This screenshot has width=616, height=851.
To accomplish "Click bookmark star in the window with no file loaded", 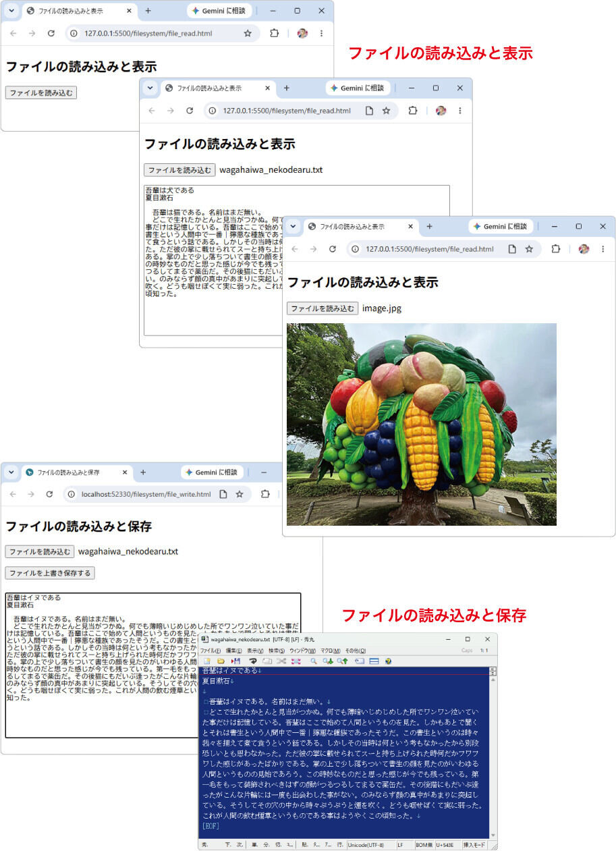I will 248,33.
